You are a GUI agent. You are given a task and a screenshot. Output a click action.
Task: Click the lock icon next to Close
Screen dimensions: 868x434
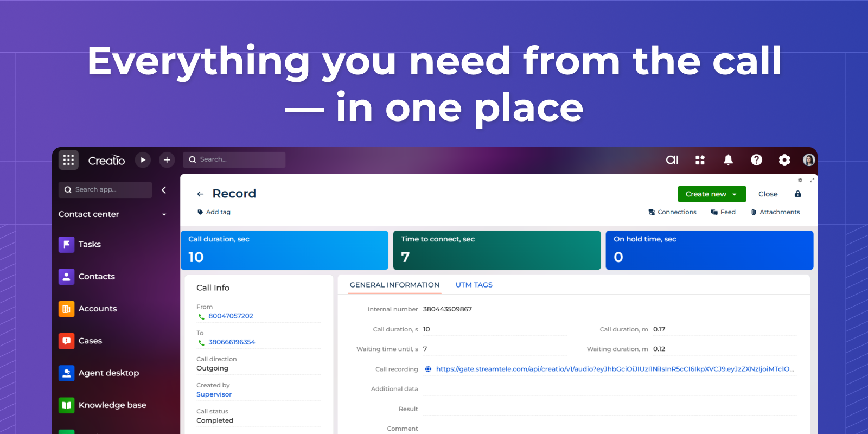click(x=797, y=194)
